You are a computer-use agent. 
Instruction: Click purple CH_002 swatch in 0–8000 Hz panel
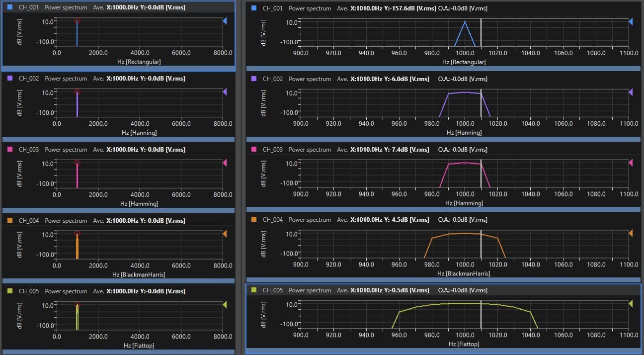tap(10, 78)
